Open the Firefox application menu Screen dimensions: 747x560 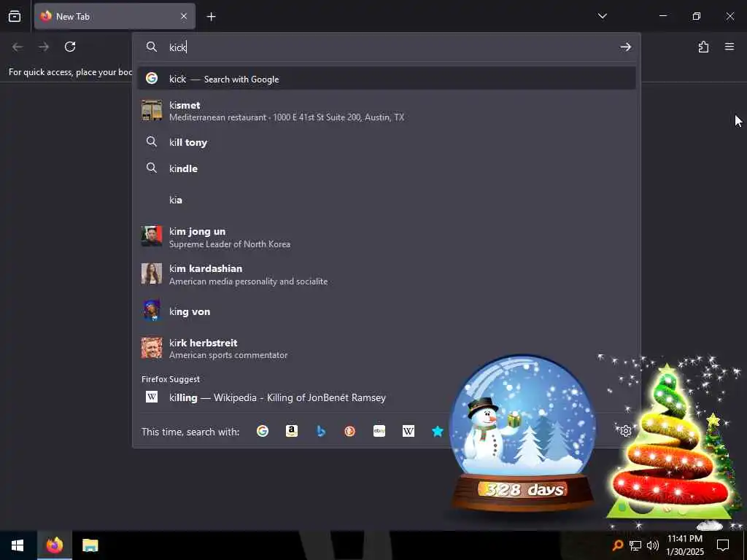click(729, 47)
